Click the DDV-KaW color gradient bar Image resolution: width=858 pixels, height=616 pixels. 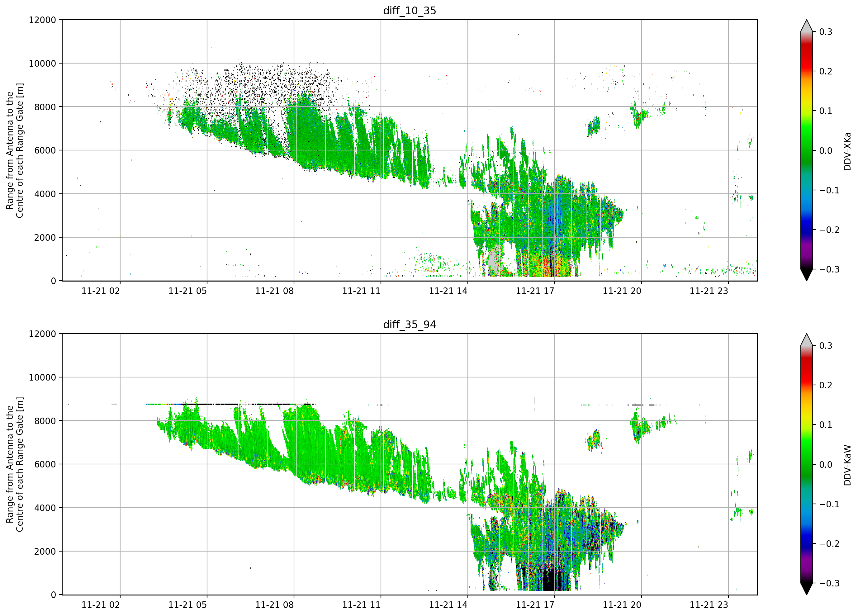point(807,465)
